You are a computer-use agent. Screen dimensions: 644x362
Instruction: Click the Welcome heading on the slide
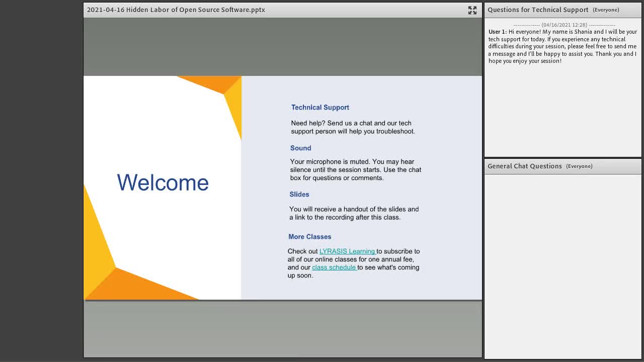tap(163, 183)
